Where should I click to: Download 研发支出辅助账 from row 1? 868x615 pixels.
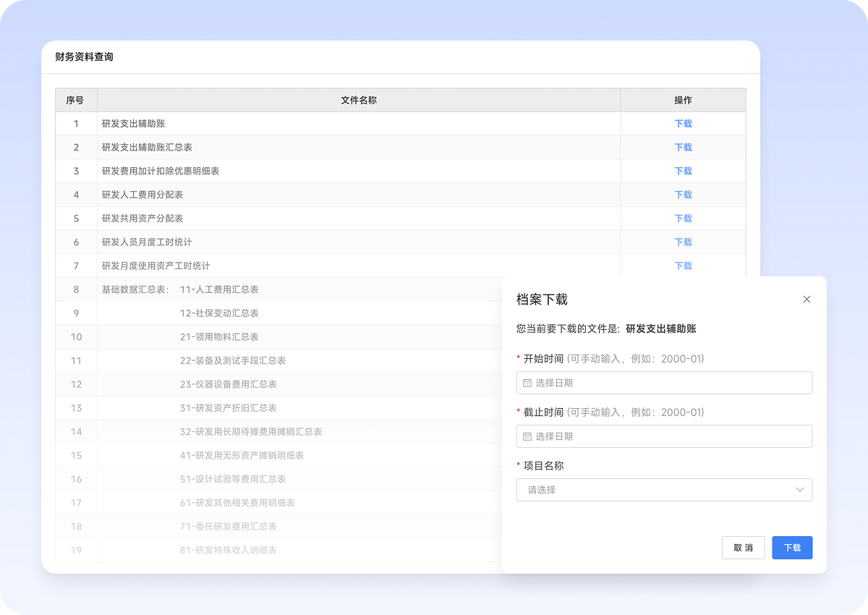coord(683,124)
